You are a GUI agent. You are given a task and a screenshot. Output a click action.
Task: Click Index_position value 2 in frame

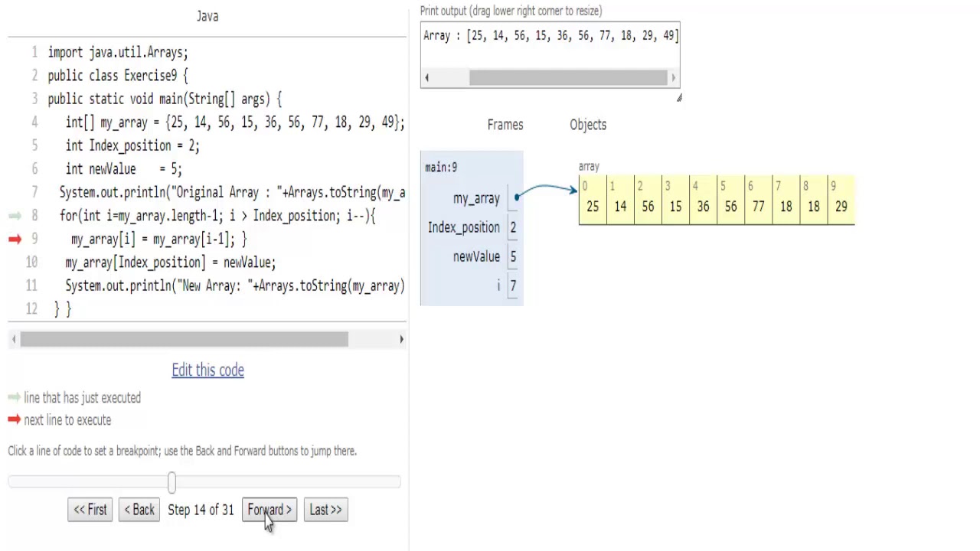click(x=513, y=228)
